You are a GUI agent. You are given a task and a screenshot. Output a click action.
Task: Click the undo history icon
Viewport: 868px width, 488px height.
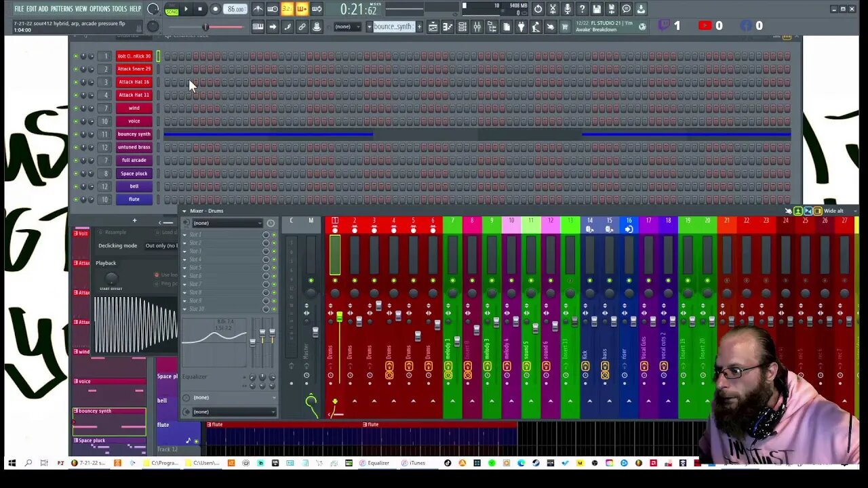click(538, 9)
